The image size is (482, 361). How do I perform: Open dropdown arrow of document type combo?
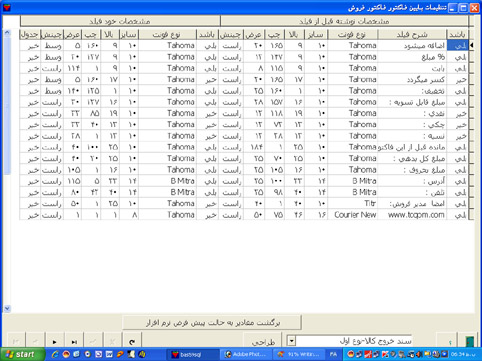pyautogui.click(x=291, y=341)
